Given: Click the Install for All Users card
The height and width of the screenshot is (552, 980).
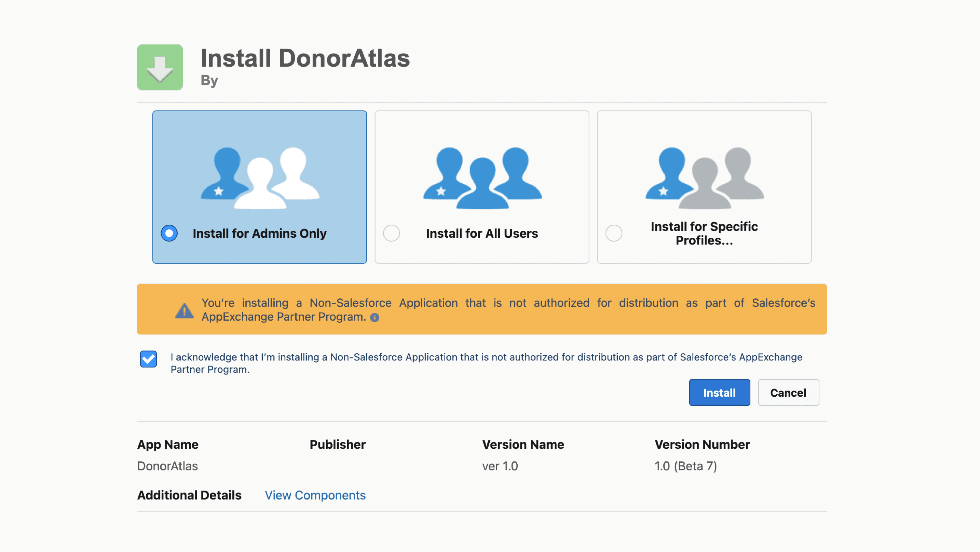Looking at the screenshot, I should [x=482, y=187].
